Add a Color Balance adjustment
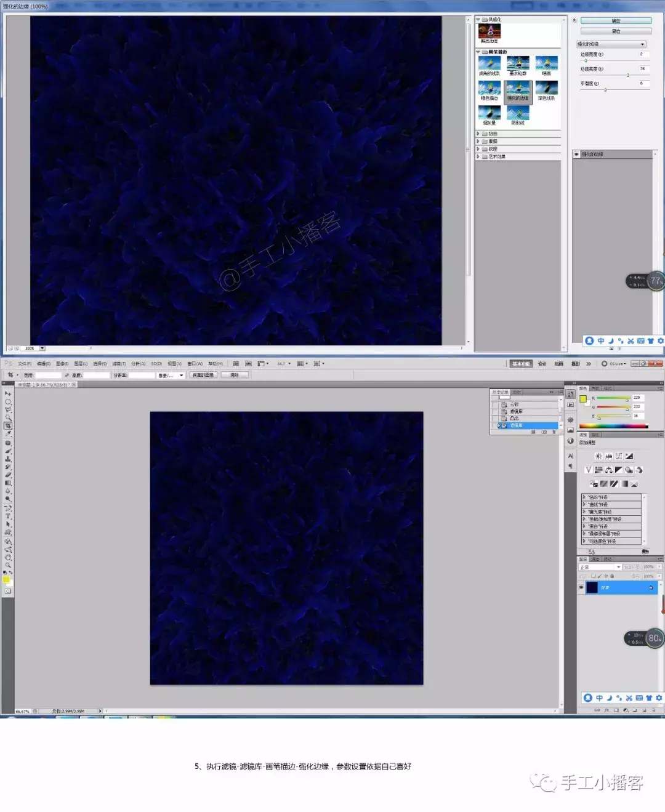665x812 pixels. (x=608, y=470)
